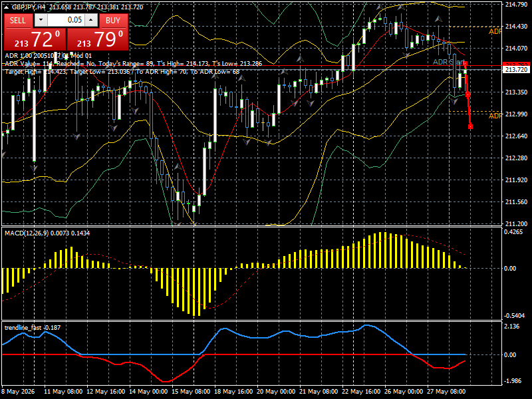The height and width of the screenshot is (399, 532).
Task: Select the GBPJPY,H4 chart title text
Action: pos(28,7)
